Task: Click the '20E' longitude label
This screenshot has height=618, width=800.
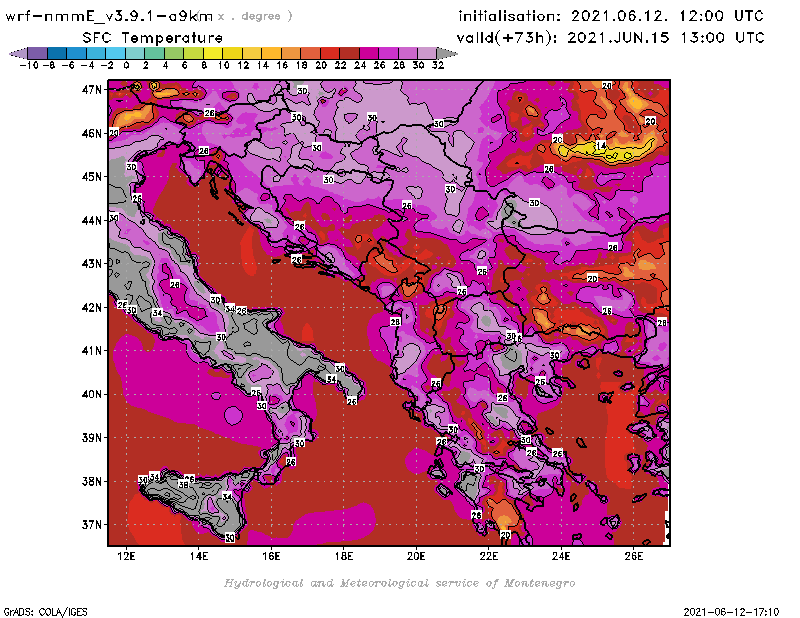Action: pyautogui.click(x=416, y=556)
